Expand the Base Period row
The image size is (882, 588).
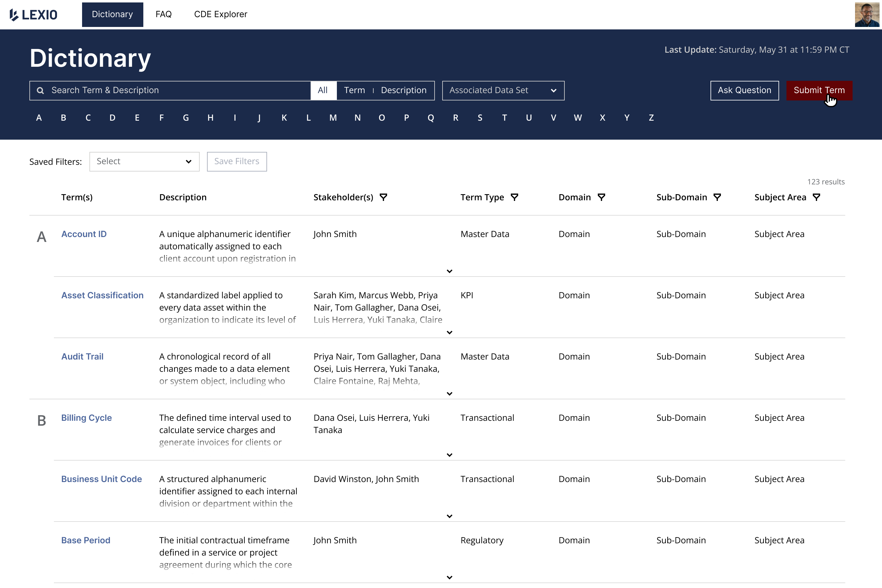click(450, 578)
